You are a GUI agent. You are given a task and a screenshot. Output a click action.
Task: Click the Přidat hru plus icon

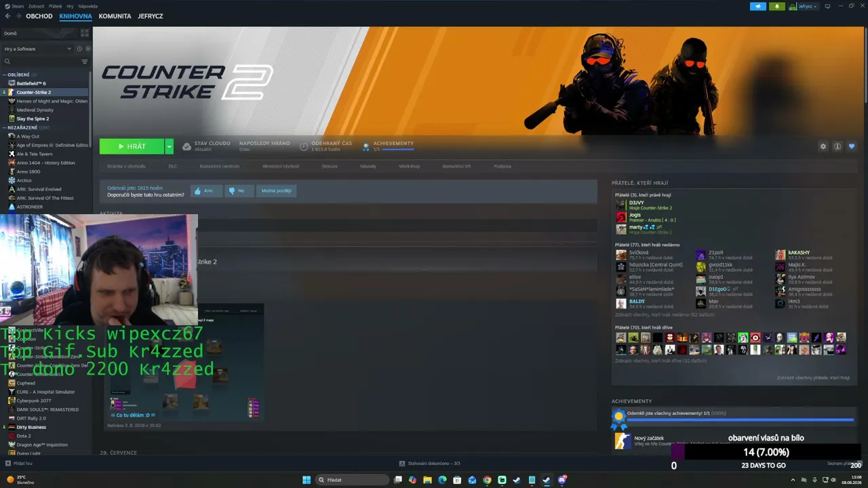pyautogui.click(x=8, y=464)
